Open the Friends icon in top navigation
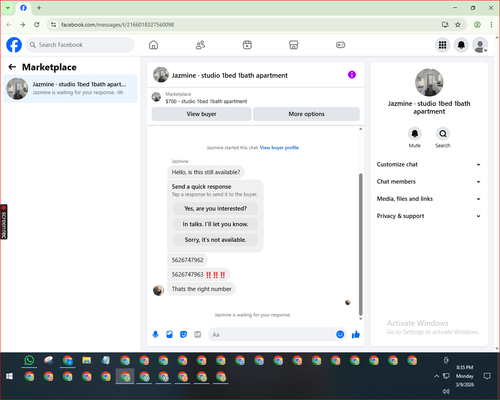 click(x=200, y=45)
